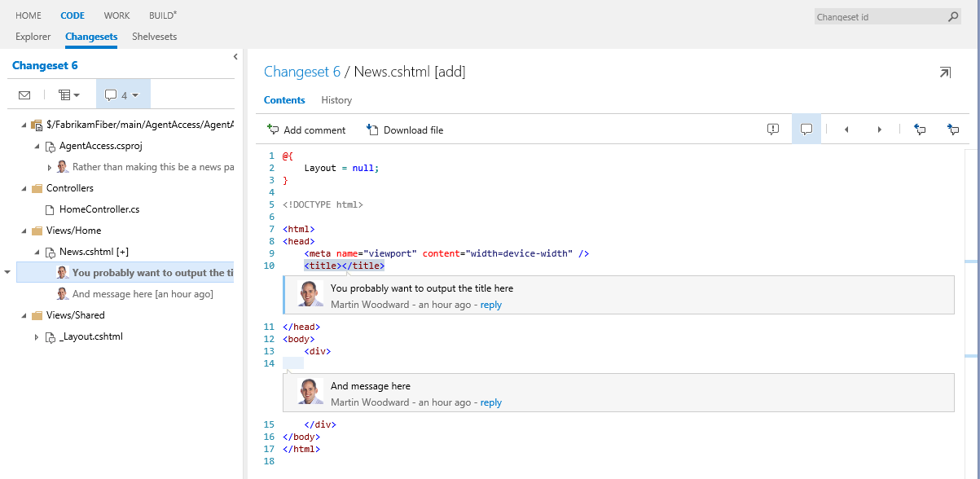Collapse the News.cshtml [+] node
This screenshot has width=980, height=479.
click(x=37, y=252)
